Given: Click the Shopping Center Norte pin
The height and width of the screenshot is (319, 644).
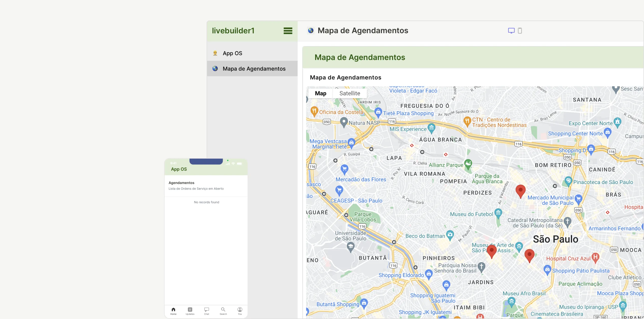Looking at the screenshot, I should coord(608,133).
